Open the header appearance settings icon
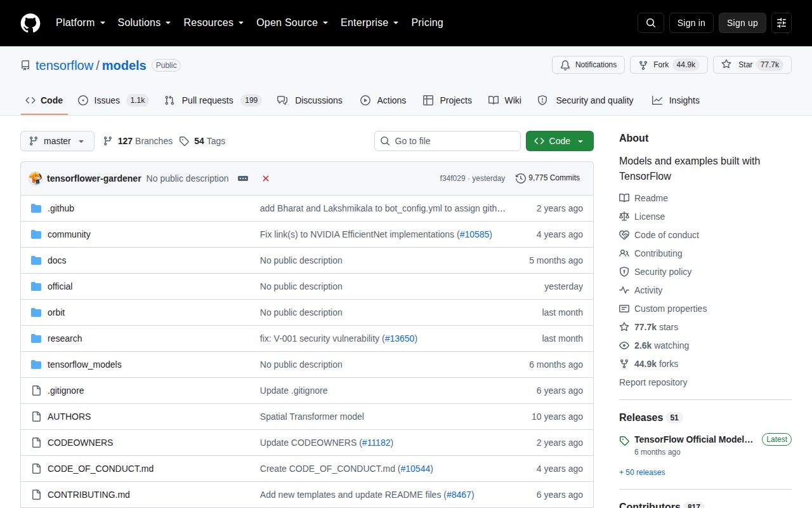The width and height of the screenshot is (812, 508). [782, 23]
